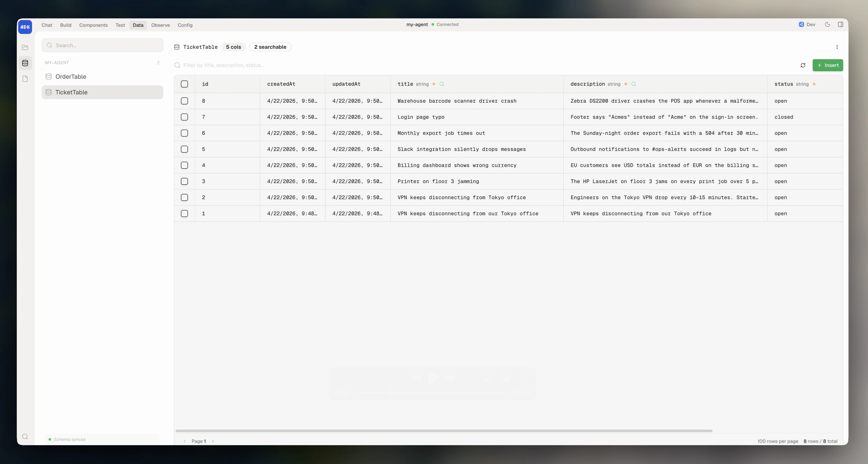Click the searchable icon in title column header

point(442,84)
